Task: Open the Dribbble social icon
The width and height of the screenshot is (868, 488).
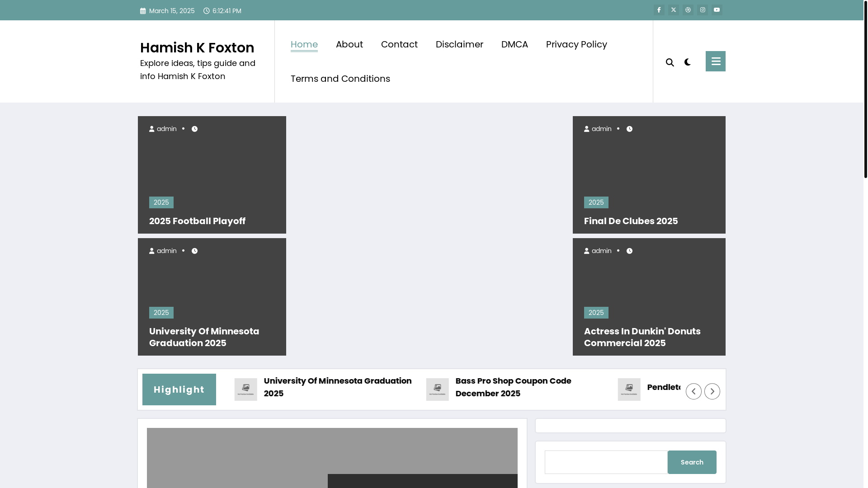Action: (688, 10)
